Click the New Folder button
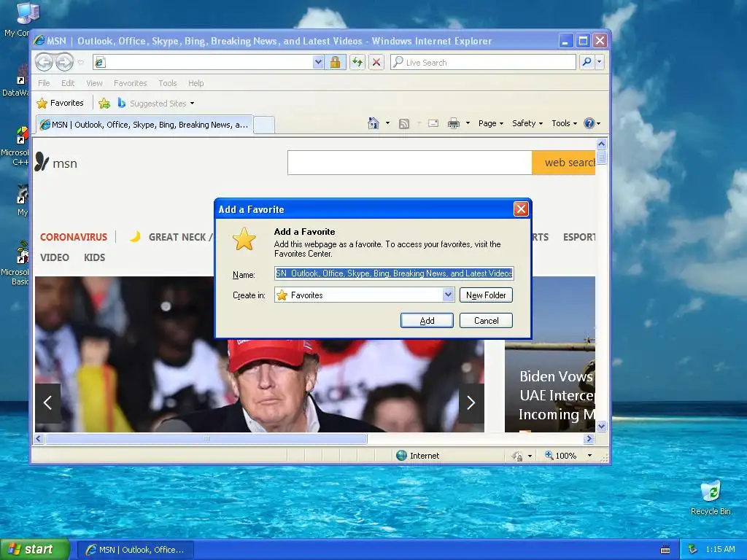The height and width of the screenshot is (560, 747). pos(486,295)
